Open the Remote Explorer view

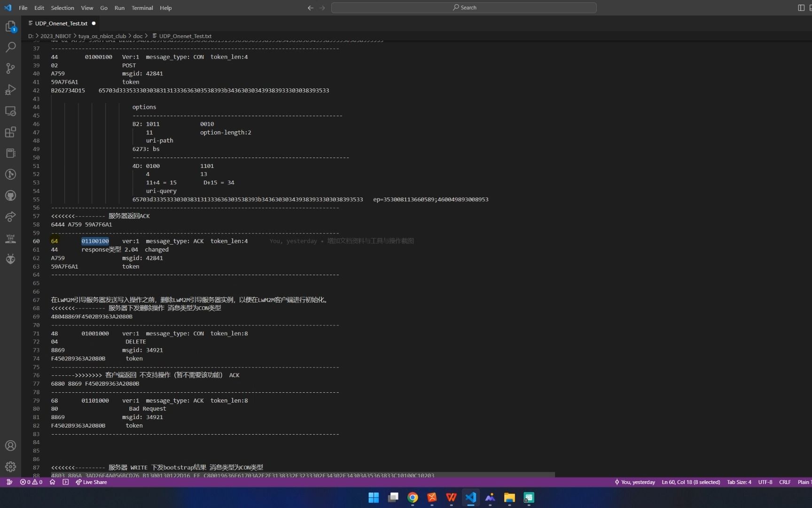[x=10, y=111]
